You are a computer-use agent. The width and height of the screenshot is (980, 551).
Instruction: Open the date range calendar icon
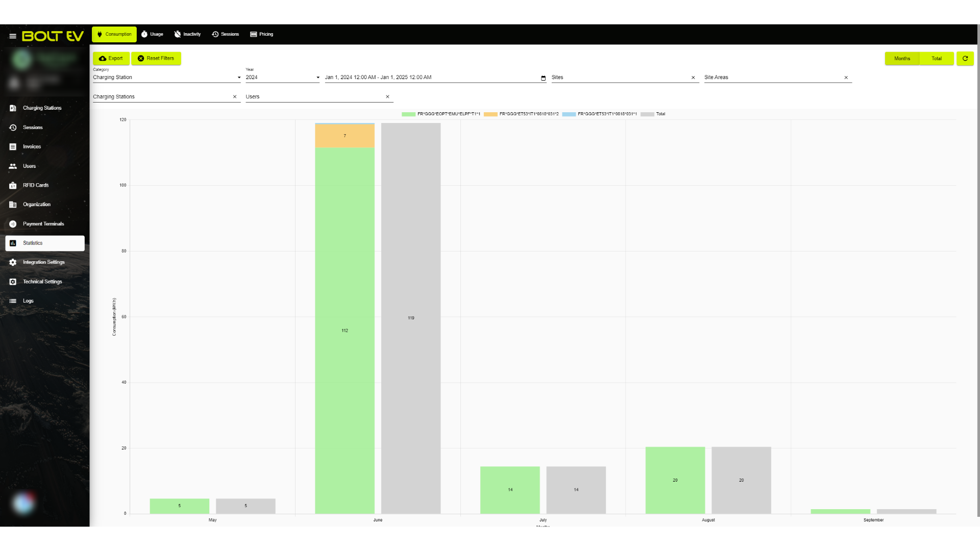point(543,78)
